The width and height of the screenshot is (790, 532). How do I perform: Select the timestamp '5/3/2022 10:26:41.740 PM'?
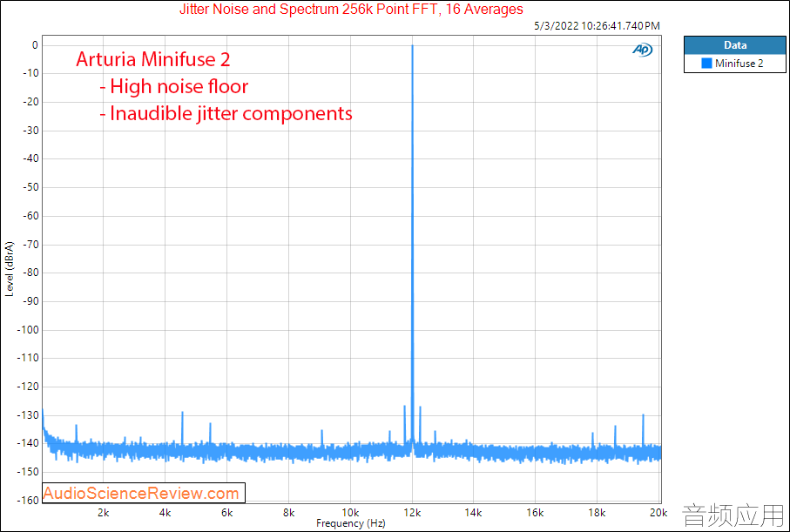pos(597,26)
